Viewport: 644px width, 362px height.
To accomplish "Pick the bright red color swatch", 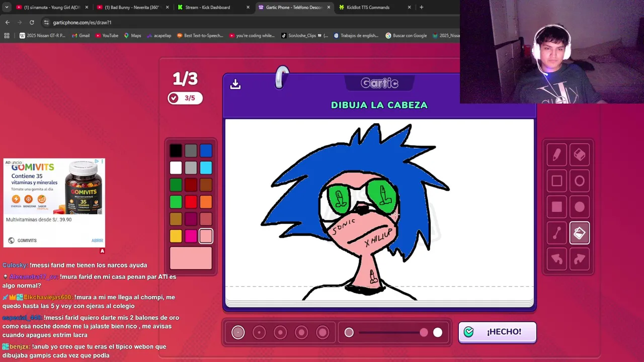I will click(191, 202).
